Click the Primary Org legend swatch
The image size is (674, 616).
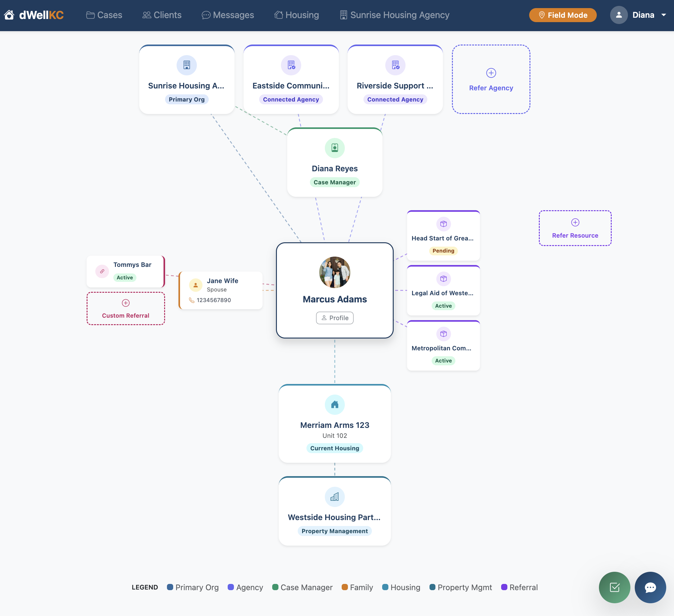pyautogui.click(x=170, y=587)
